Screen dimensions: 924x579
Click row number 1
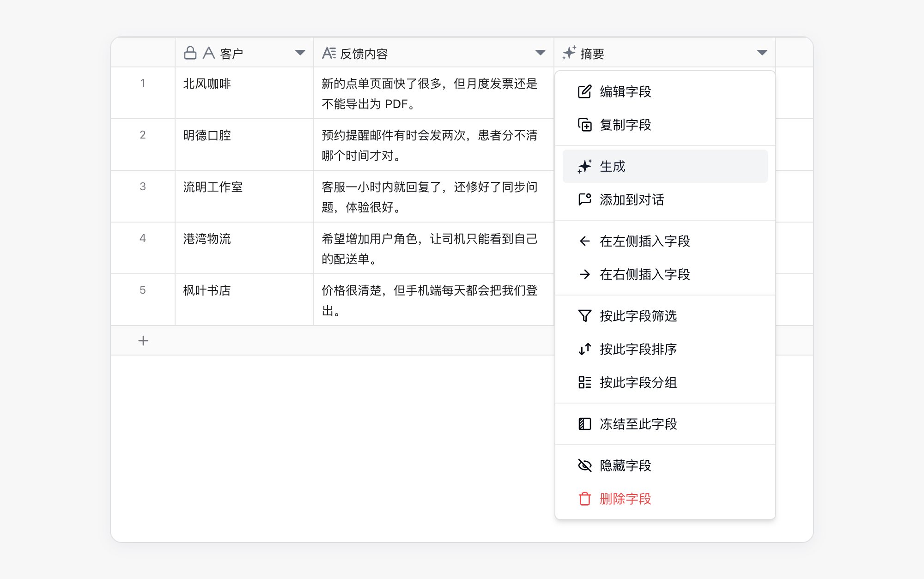tap(143, 83)
